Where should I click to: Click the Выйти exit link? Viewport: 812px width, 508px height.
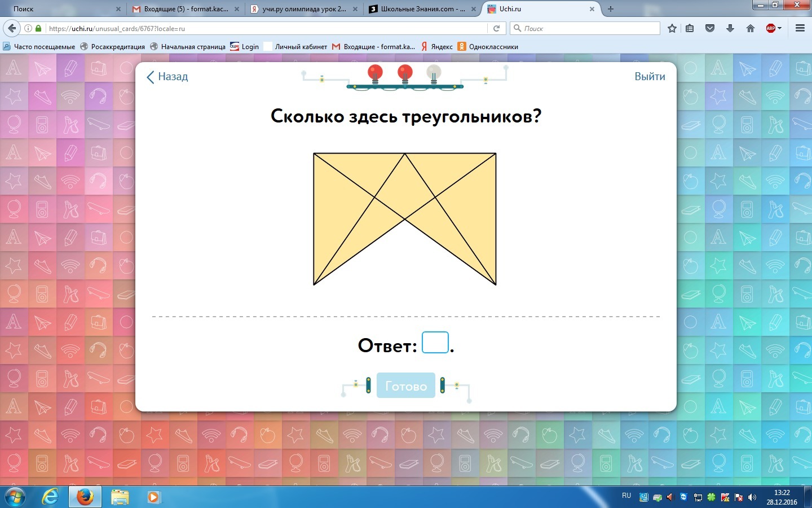[x=650, y=77]
